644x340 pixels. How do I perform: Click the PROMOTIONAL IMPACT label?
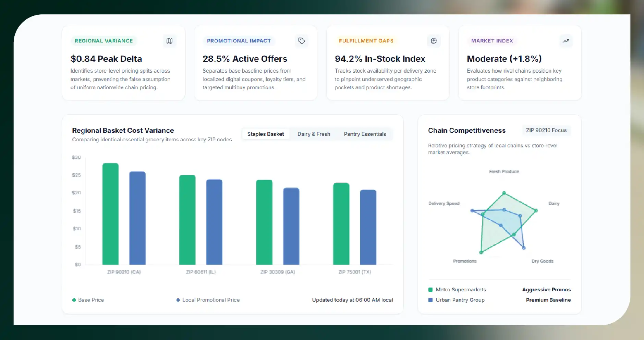(239, 41)
